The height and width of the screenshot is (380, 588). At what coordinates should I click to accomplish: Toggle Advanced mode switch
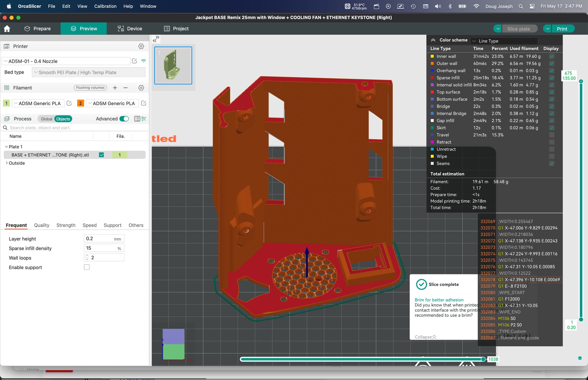point(124,119)
